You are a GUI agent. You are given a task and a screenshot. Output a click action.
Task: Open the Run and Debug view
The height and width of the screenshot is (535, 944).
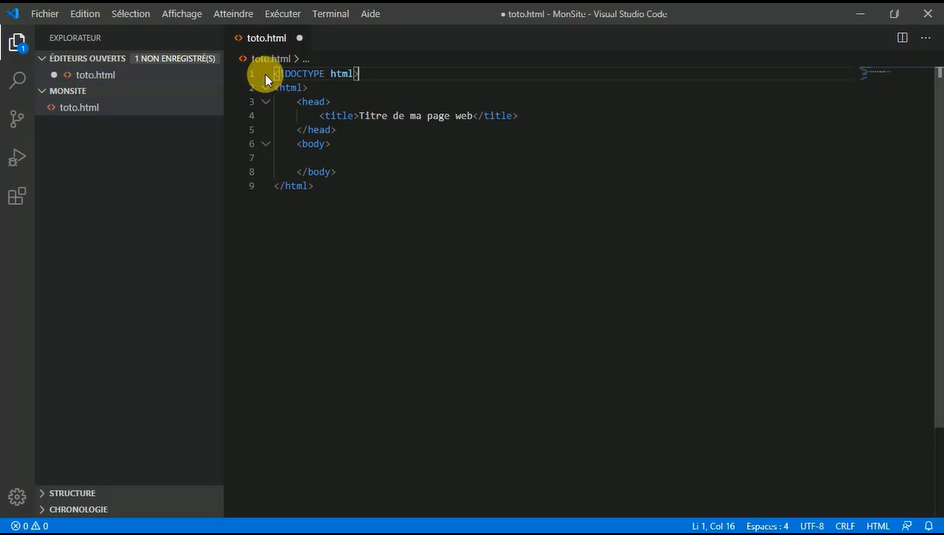(x=17, y=157)
